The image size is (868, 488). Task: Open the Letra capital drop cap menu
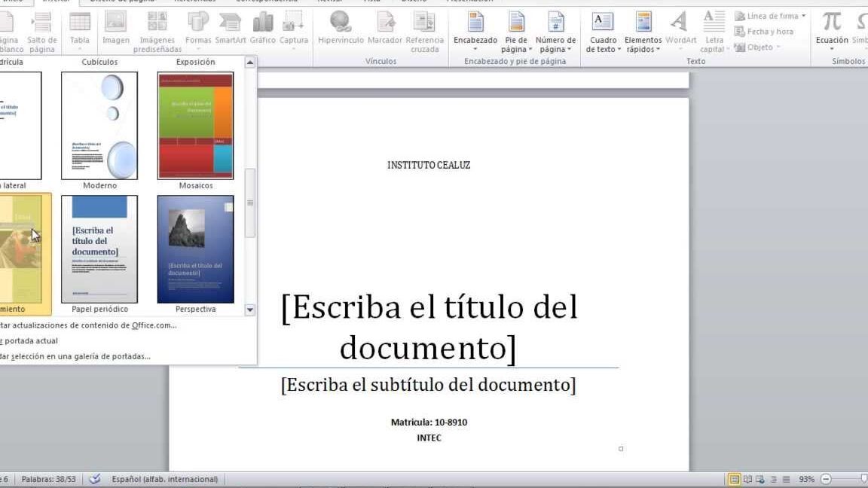714,31
